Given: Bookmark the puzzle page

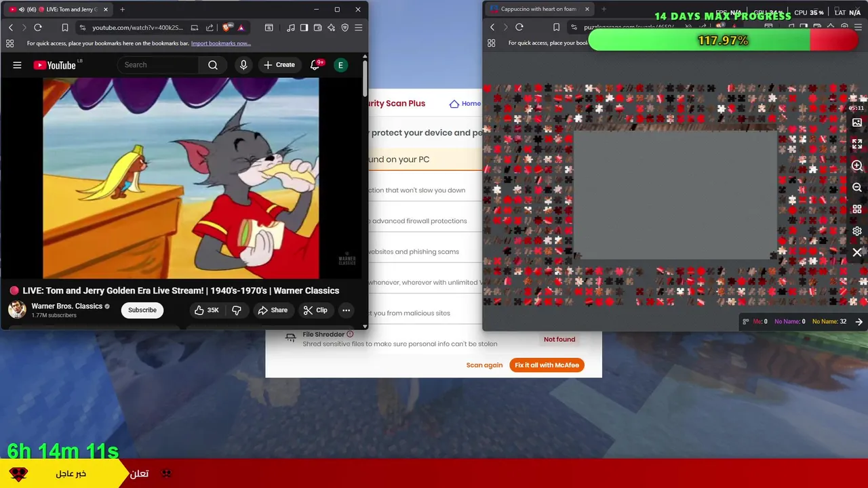Looking at the screenshot, I should click(x=556, y=27).
